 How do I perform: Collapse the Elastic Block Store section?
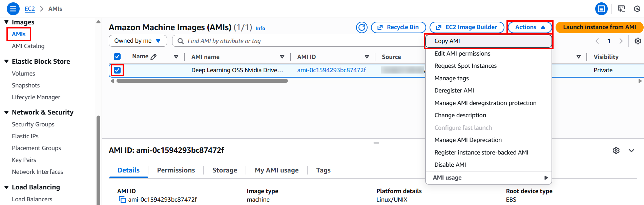click(6, 61)
